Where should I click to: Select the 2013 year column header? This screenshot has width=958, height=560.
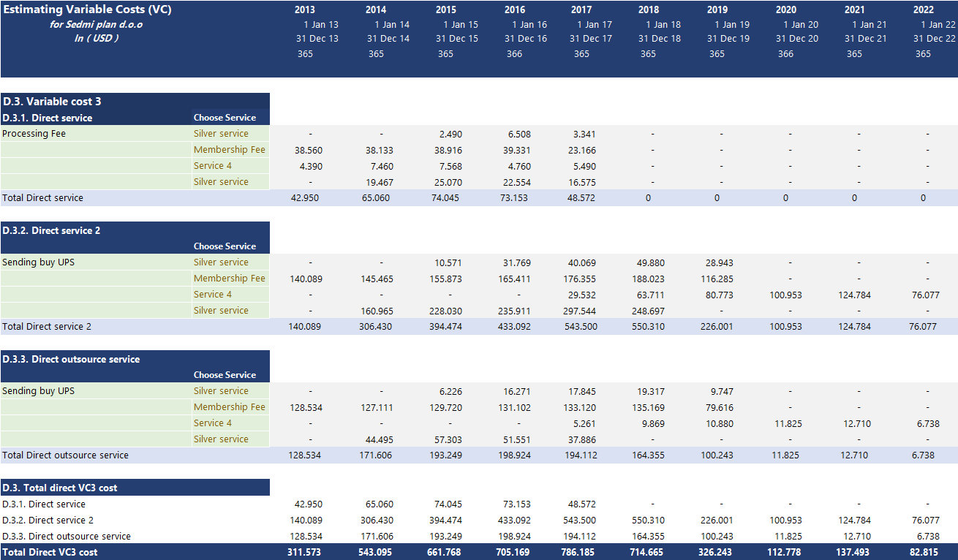click(305, 10)
